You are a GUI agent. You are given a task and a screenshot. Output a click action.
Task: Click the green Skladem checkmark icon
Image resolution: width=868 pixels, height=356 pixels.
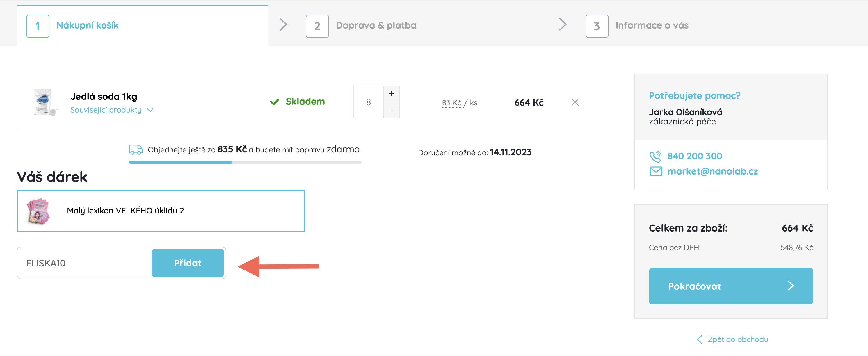275,102
